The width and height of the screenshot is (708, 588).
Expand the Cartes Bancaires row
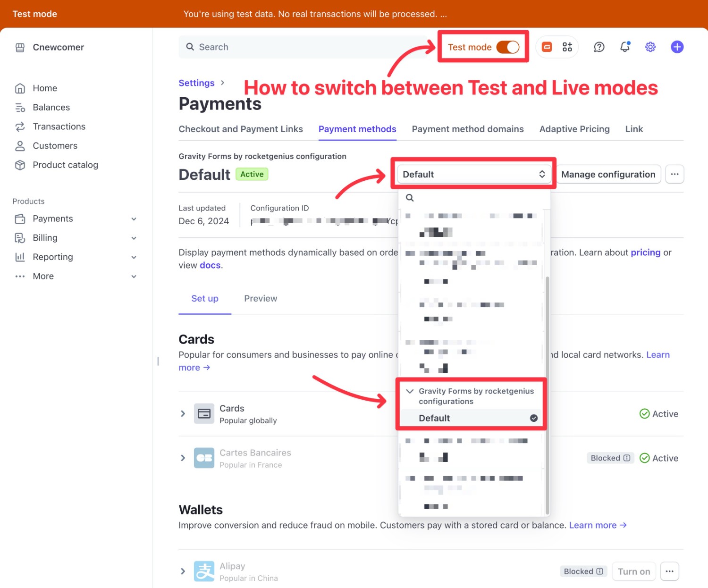(183, 458)
